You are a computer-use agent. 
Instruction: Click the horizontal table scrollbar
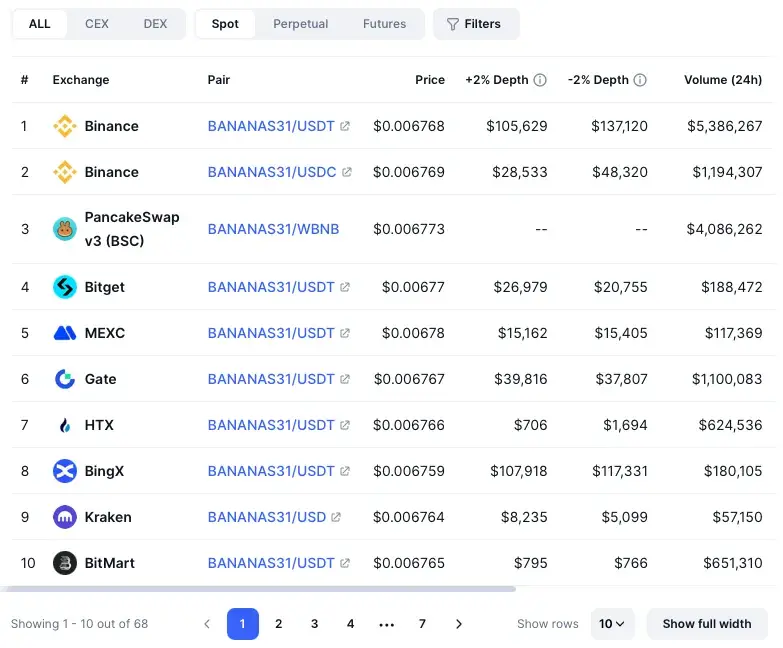pos(258,589)
